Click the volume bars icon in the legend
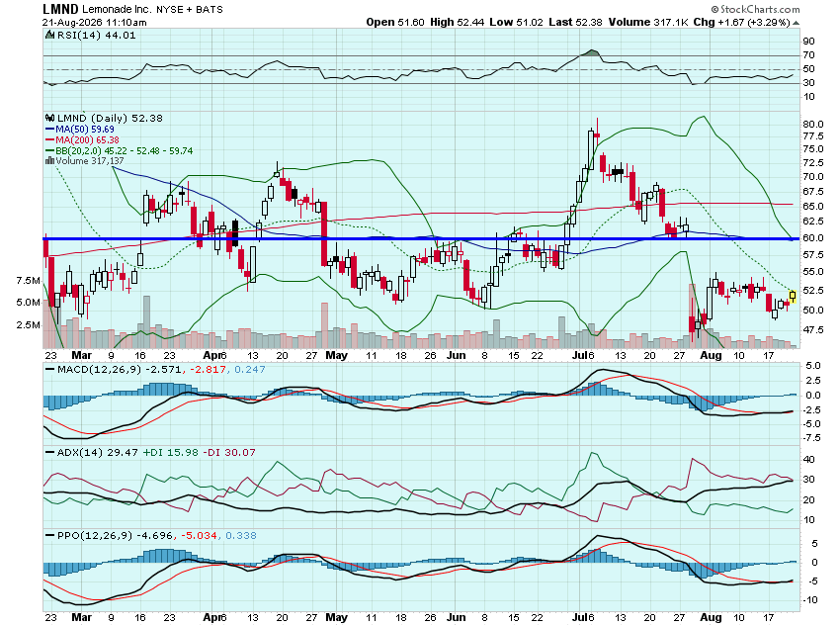The image size is (840, 626). (x=49, y=161)
